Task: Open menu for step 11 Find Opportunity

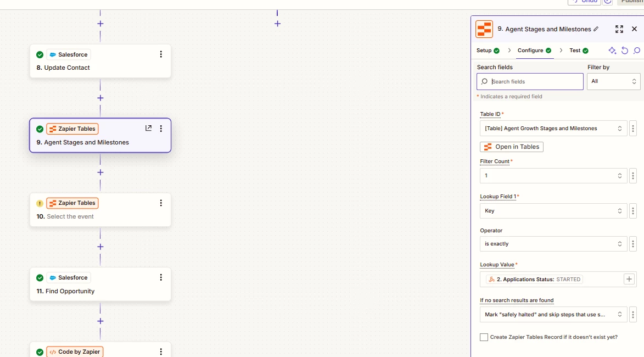Action: [161, 277]
